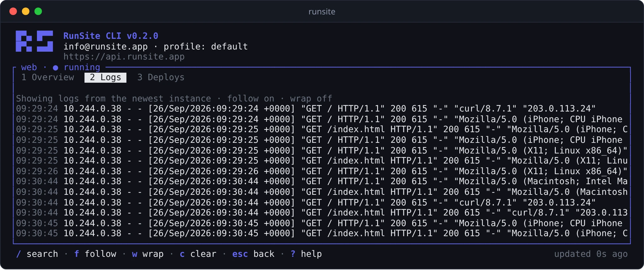Minimize the window with yellow button

coord(26,11)
